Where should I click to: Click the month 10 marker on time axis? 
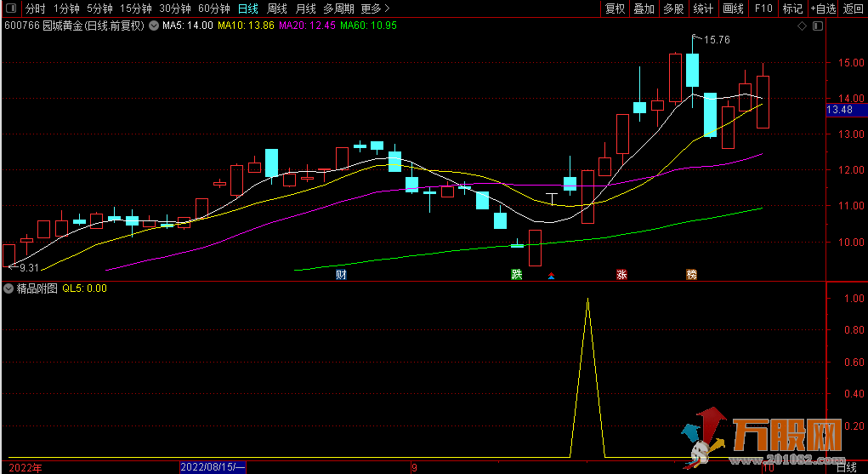[x=769, y=468]
